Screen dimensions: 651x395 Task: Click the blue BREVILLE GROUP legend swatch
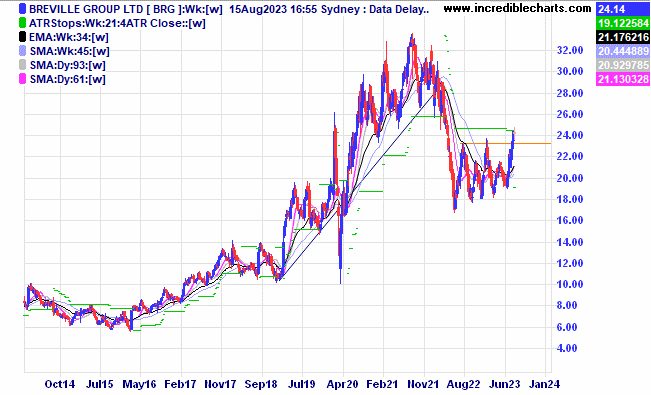pyautogui.click(x=22, y=9)
